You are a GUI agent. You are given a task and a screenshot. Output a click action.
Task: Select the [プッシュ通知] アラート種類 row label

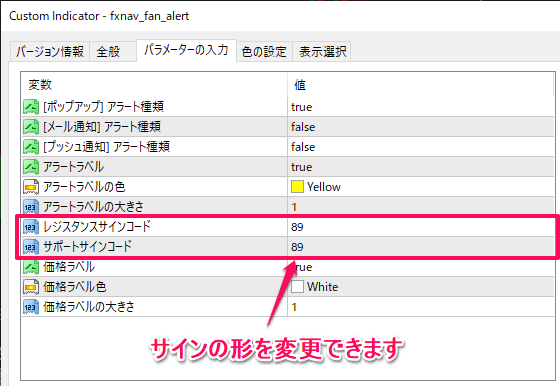click(x=106, y=147)
